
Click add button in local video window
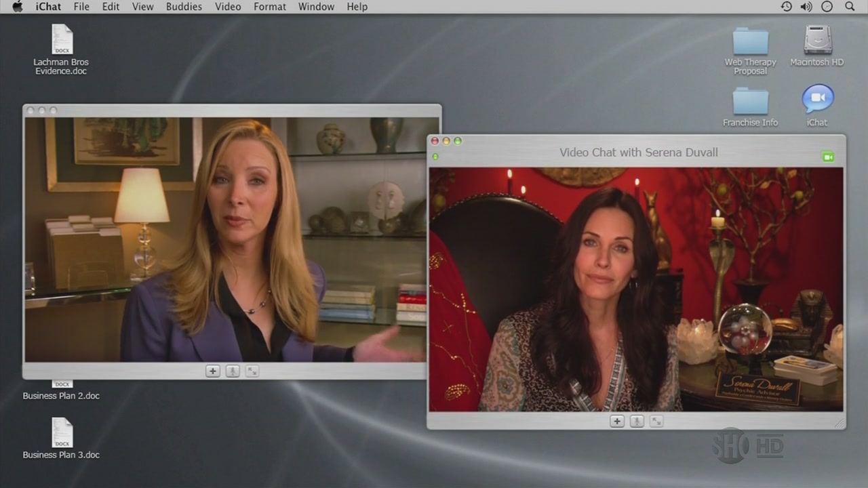tap(213, 371)
